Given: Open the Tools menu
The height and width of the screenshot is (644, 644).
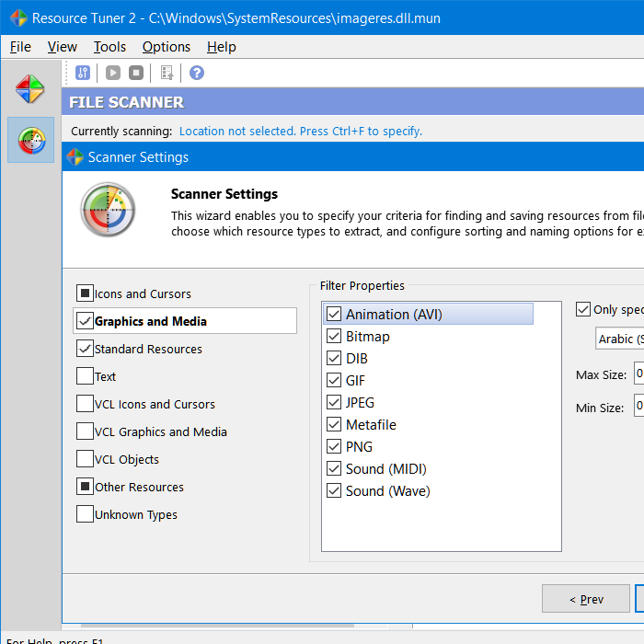Looking at the screenshot, I should tap(109, 47).
